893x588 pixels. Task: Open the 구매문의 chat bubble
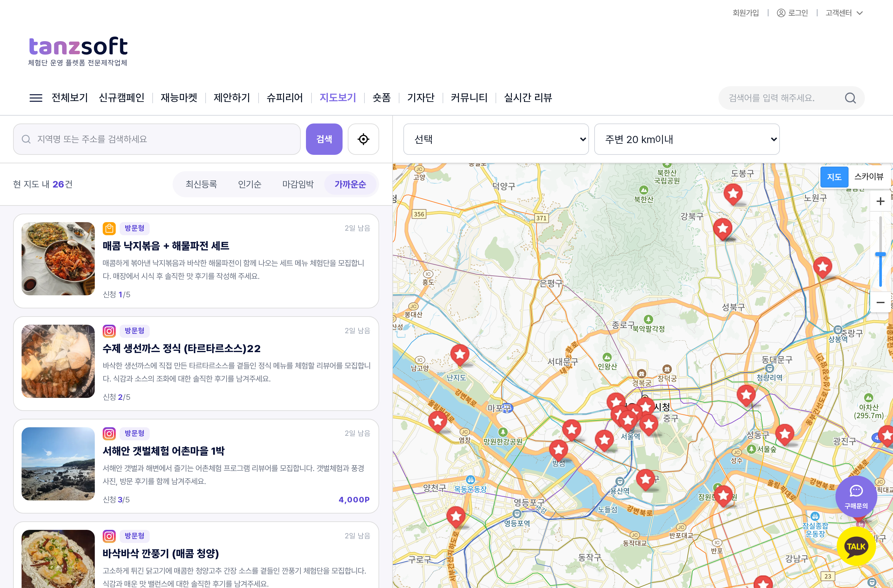click(856, 497)
